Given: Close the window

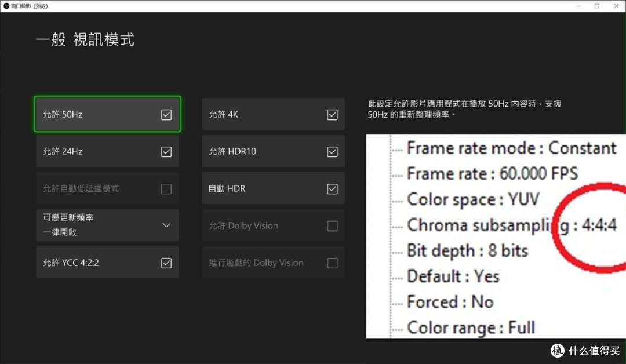Looking at the screenshot, I should (x=616, y=6).
